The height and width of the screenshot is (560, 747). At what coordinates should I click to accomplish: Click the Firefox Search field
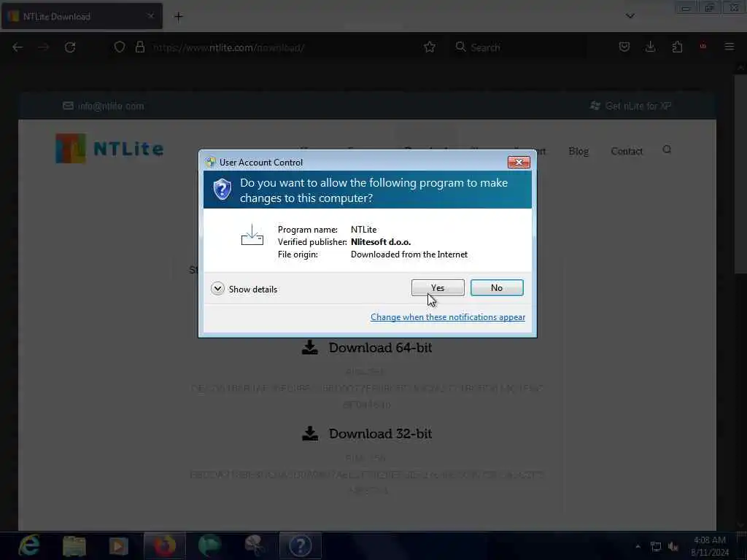tap(519, 47)
